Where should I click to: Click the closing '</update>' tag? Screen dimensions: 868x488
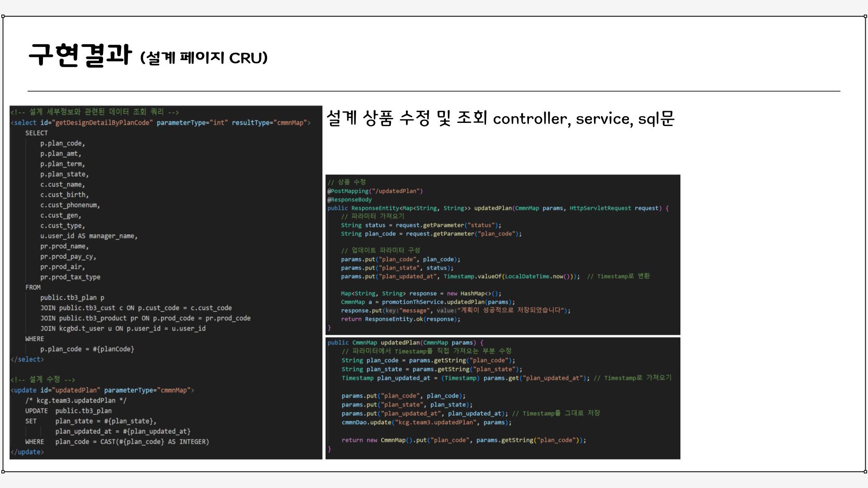(27, 452)
